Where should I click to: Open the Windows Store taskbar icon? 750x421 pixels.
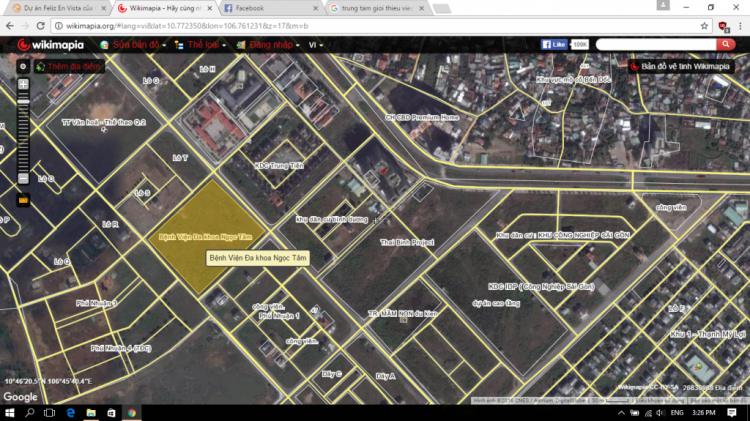coord(111,412)
